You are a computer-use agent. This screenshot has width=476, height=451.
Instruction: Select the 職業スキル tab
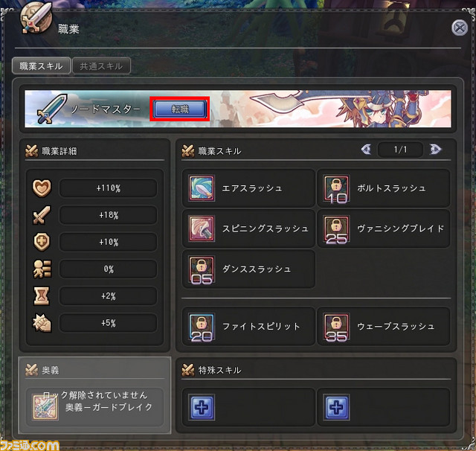42,66
